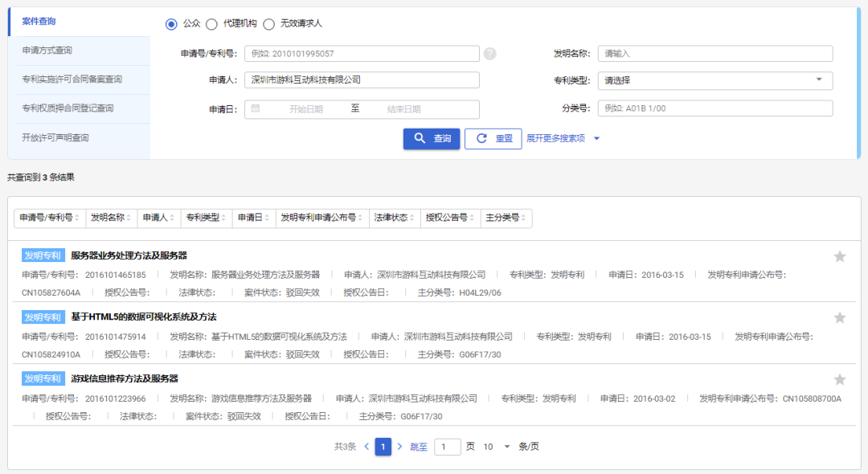
Task: Favorite the 服务器业务处理方法及服务器 result with its star
Action: click(x=839, y=255)
